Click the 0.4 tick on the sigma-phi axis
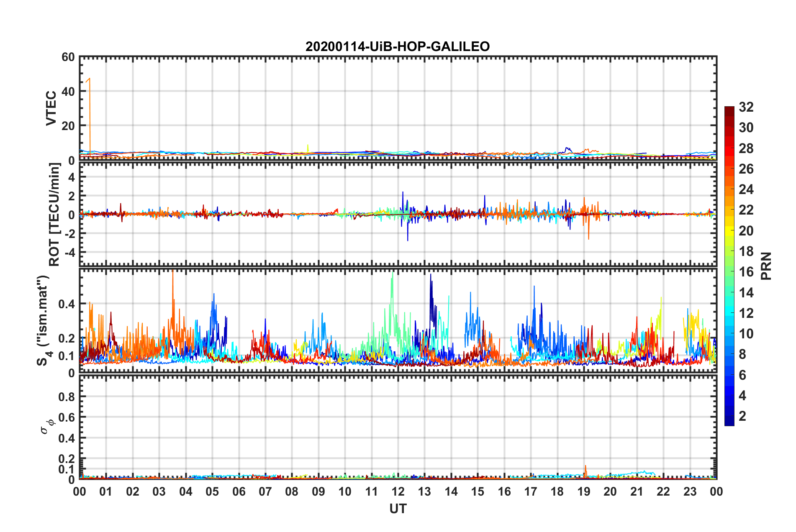 (67, 438)
